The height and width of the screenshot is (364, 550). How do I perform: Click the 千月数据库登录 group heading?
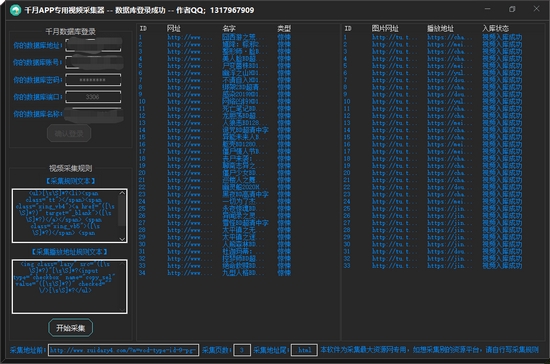[71, 32]
